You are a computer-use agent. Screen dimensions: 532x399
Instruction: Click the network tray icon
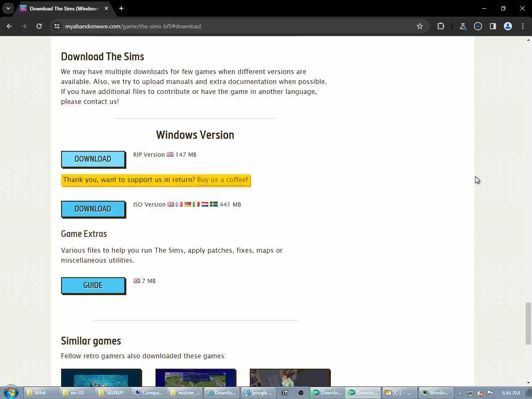point(470,393)
